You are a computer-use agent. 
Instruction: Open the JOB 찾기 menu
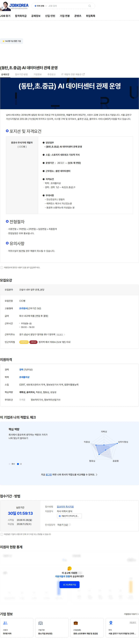pos(5,16)
